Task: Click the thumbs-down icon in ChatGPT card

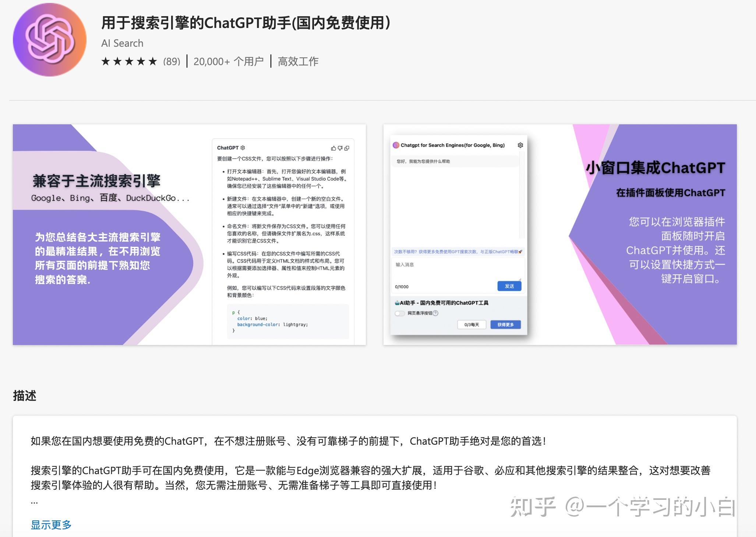Action: 340,148
